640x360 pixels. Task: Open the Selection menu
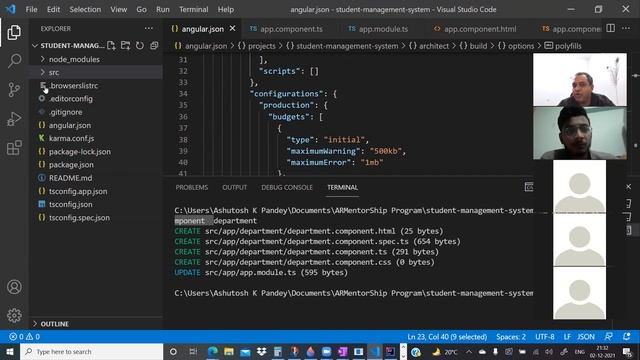(x=85, y=9)
